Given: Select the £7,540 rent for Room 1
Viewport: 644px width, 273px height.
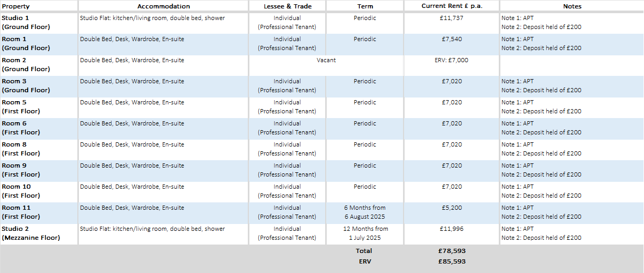Looking at the screenshot, I should (x=452, y=39).
